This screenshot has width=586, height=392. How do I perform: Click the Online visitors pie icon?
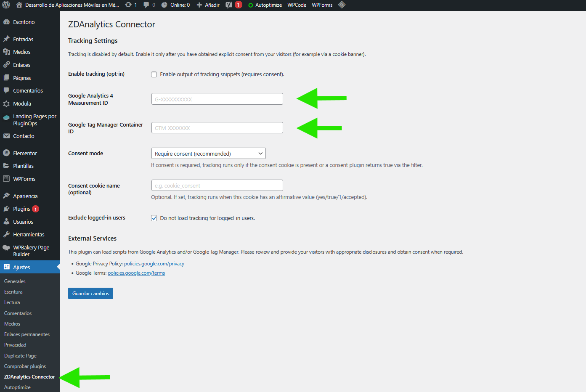pos(164,5)
